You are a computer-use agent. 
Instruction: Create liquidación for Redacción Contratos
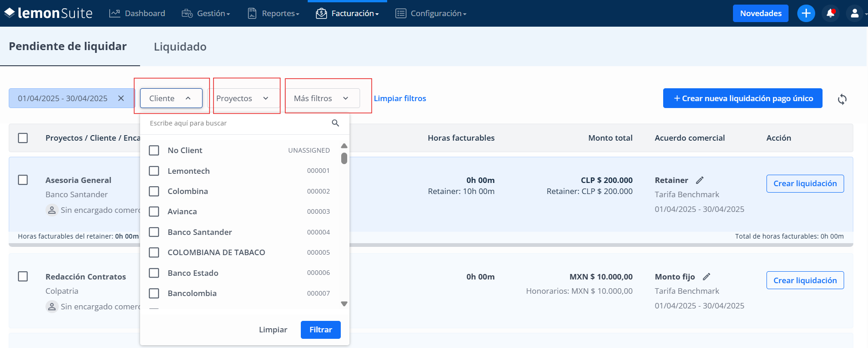(x=805, y=280)
